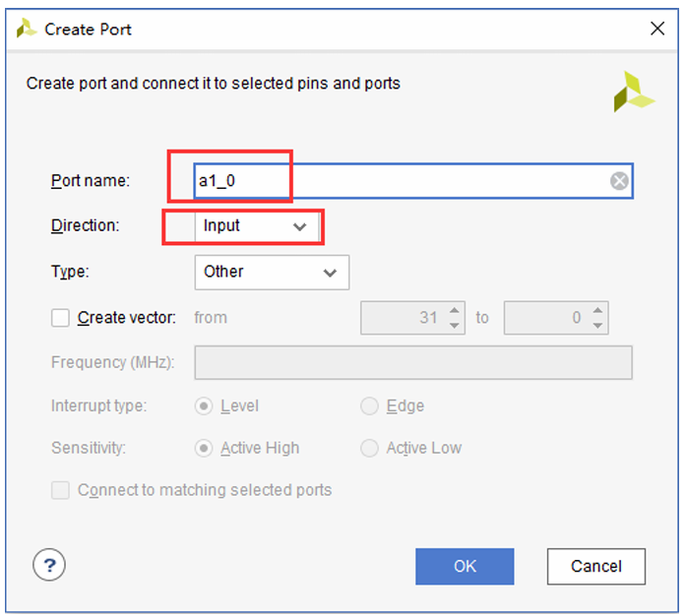Clear the Port name field with the X icon

pos(619,181)
